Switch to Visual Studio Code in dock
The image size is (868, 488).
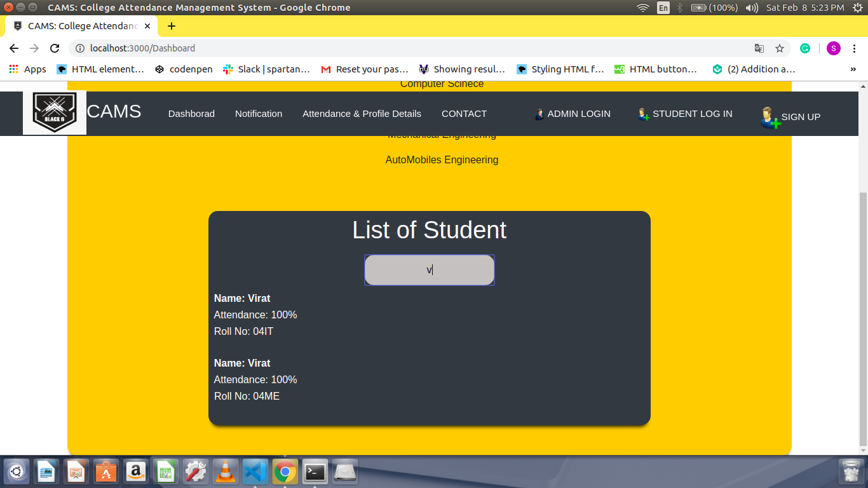coord(255,471)
